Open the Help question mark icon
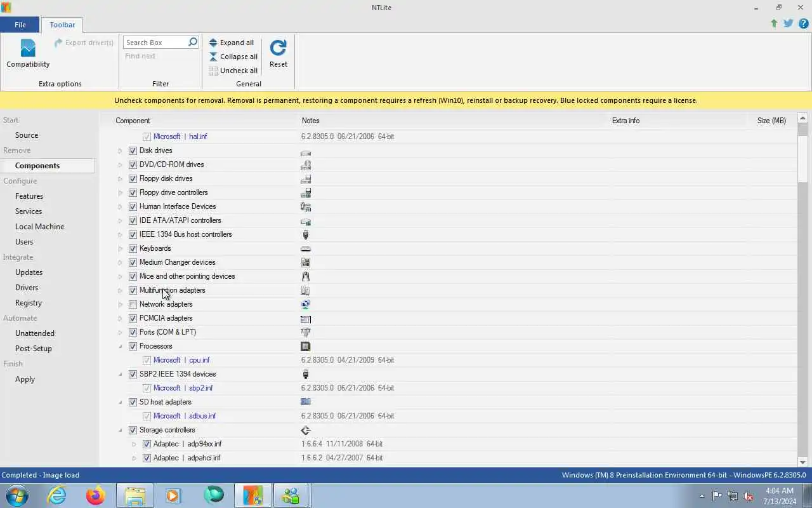The image size is (812, 508). (x=803, y=23)
